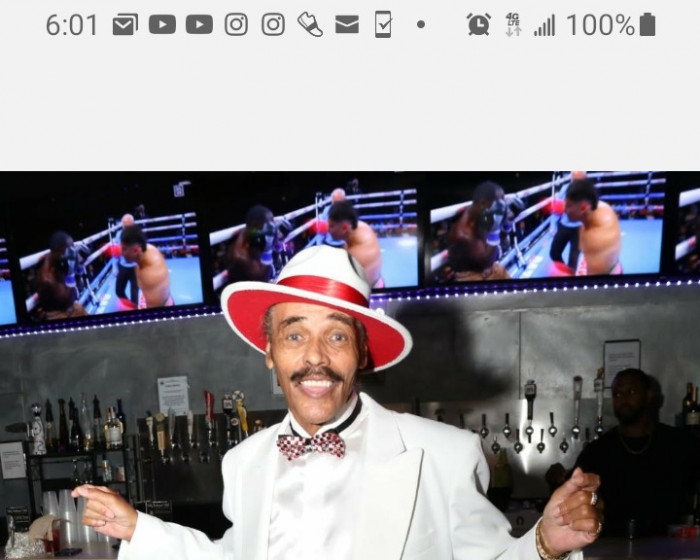Tap the checkered bow tie in photo
700x560 pixels.
310,445
